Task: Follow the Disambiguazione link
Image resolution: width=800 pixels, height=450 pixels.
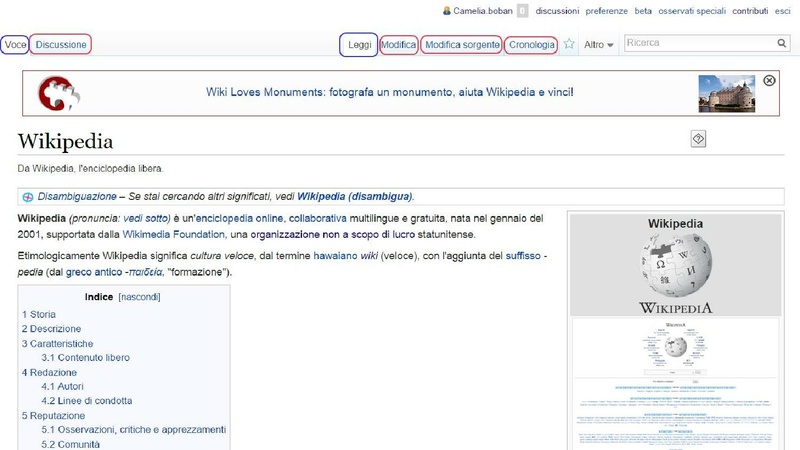Action: tap(77, 196)
